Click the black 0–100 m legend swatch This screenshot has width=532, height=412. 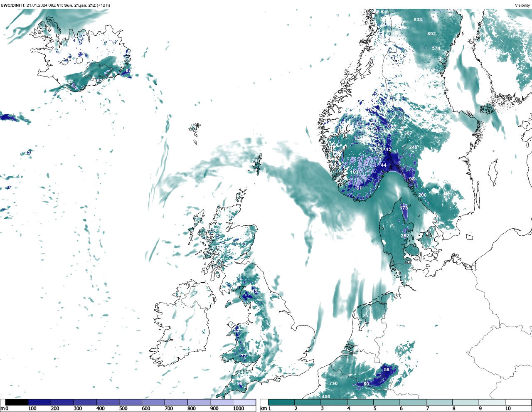tap(17, 402)
